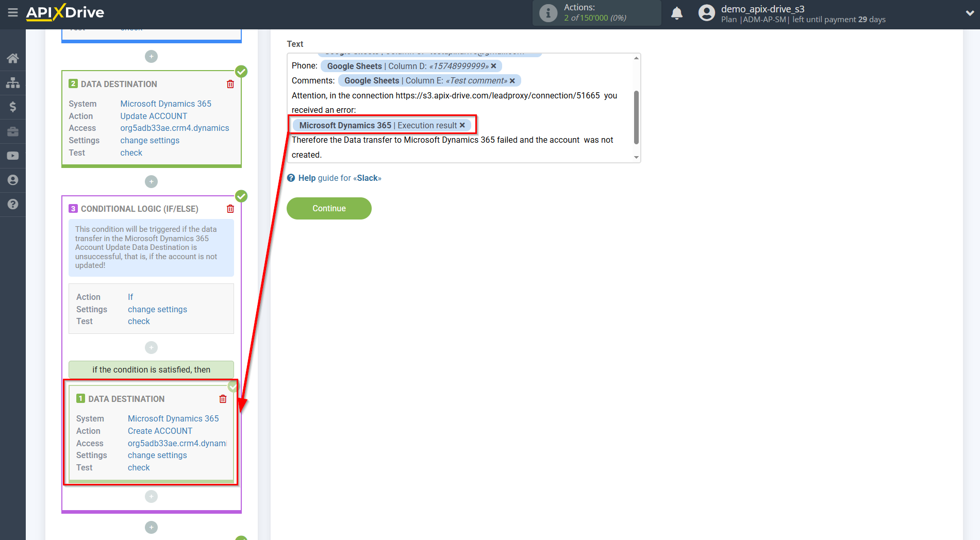The image size is (980, 540).
Task: Add step above Data Destination 2
Action: click(x=151, y=56)
